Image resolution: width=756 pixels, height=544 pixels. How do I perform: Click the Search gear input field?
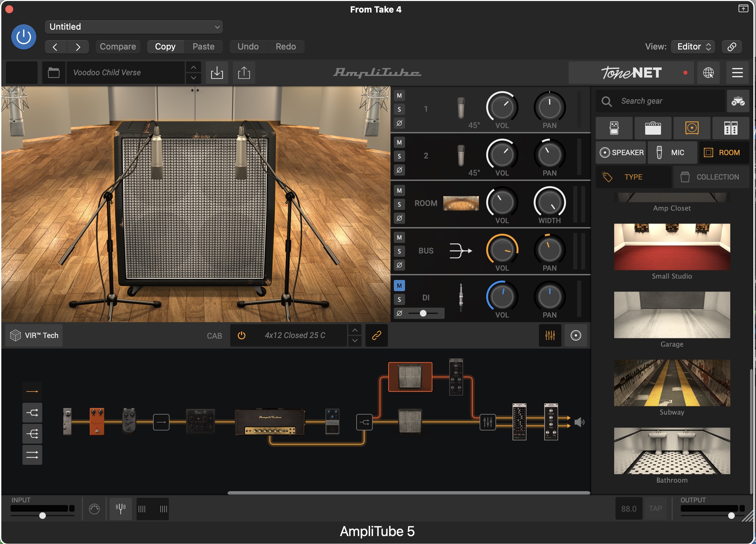pos(661,101)
